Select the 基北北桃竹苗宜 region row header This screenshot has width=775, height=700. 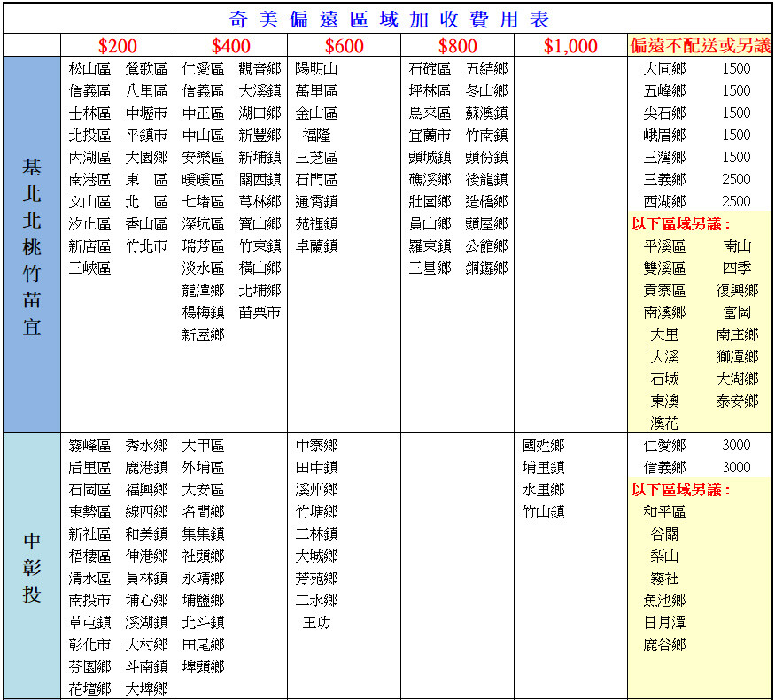32,245
